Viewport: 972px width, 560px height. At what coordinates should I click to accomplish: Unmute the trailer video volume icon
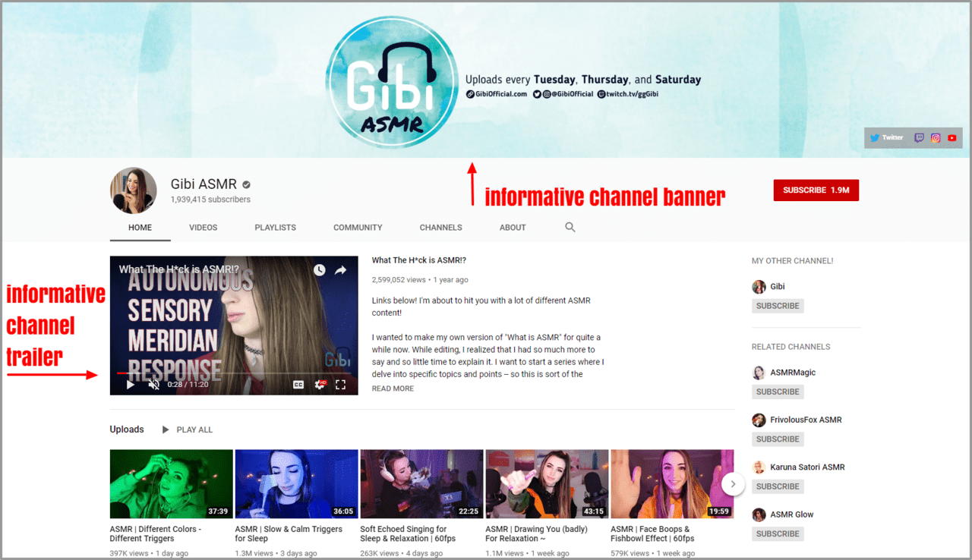[x=153, y=385]
